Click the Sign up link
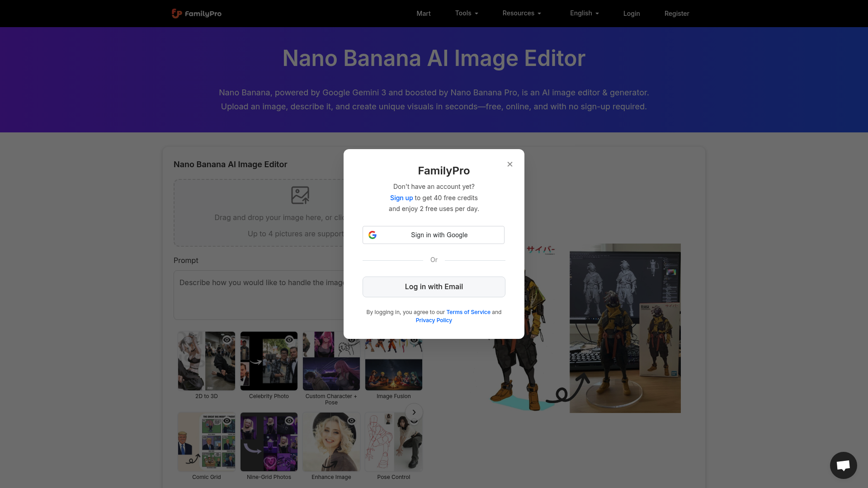This screenshot has width=868, height=488. coord(401,198)
